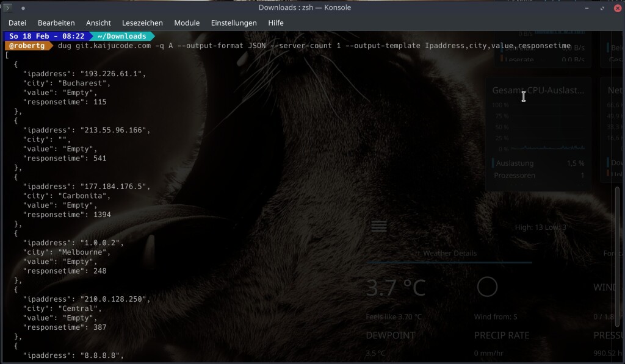
Task: Click the "@robertg" prompt segment
Action: click(27, 46)
